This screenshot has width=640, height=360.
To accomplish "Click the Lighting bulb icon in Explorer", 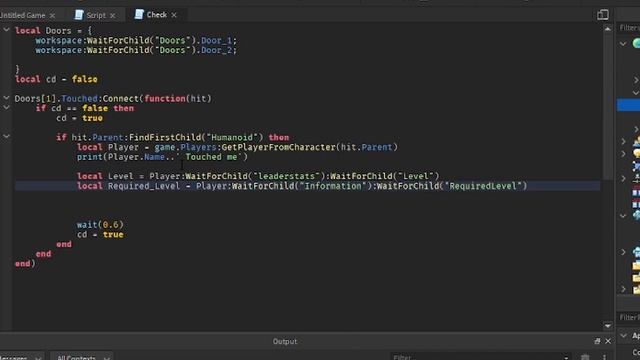I will (x=637, y=154).
